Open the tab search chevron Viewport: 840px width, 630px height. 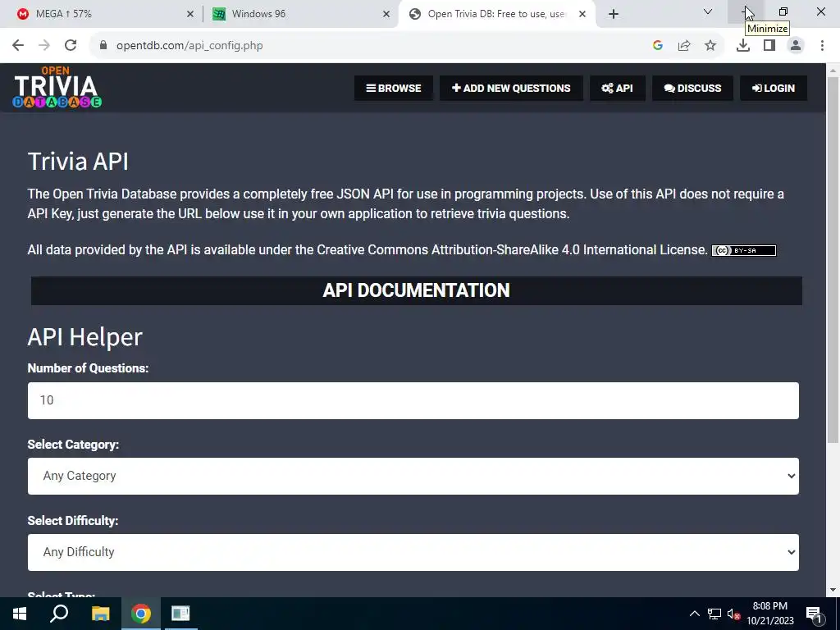tap(708, 11)
